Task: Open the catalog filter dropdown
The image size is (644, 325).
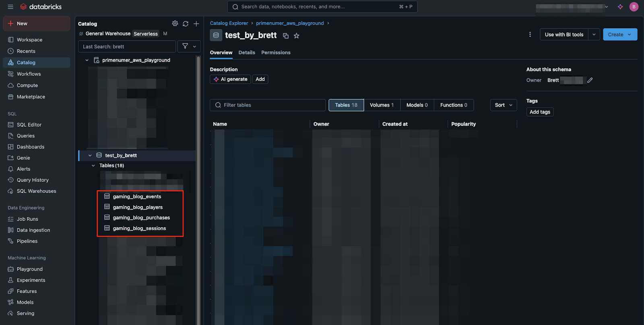Action: [x=189, y=46]
